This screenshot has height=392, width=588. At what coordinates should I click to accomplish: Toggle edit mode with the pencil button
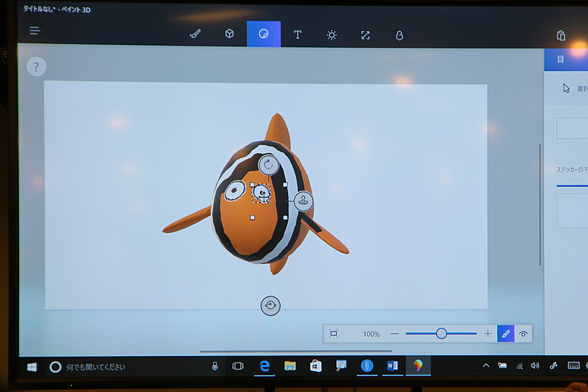[506, 333]
